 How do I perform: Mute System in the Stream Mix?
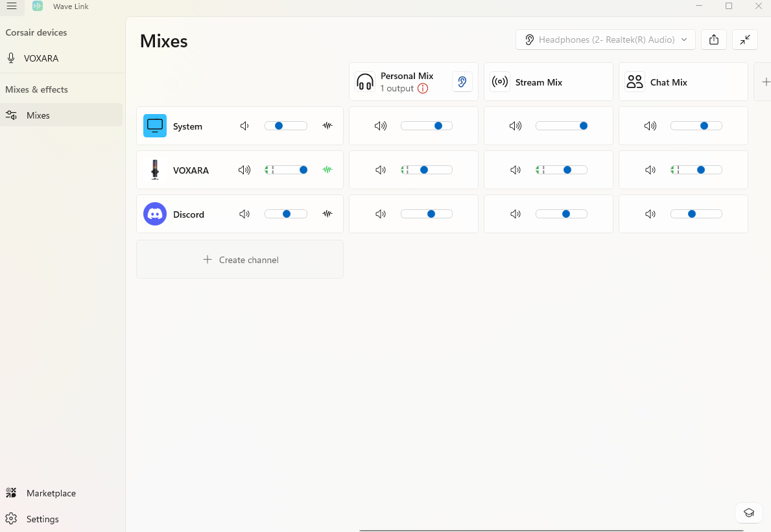coord(516,126)
